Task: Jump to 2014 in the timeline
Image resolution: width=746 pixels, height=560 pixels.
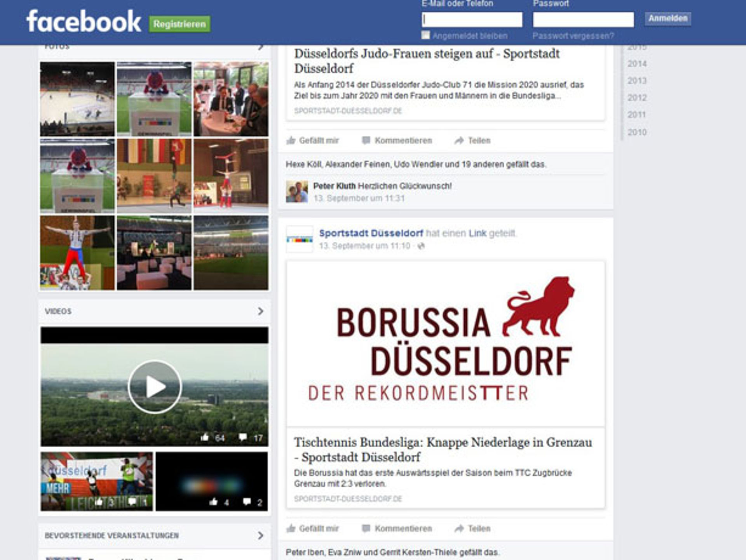Action: [637, 64]
